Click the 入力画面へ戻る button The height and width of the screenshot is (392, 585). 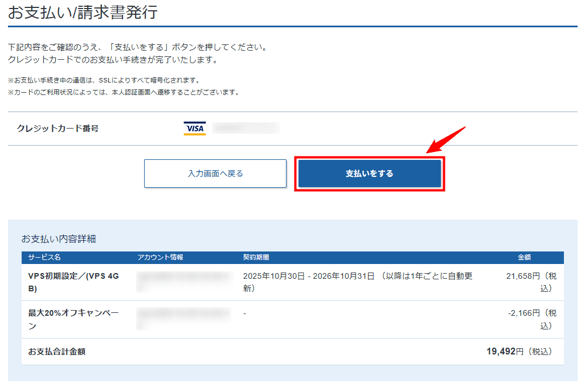(215, 174)
